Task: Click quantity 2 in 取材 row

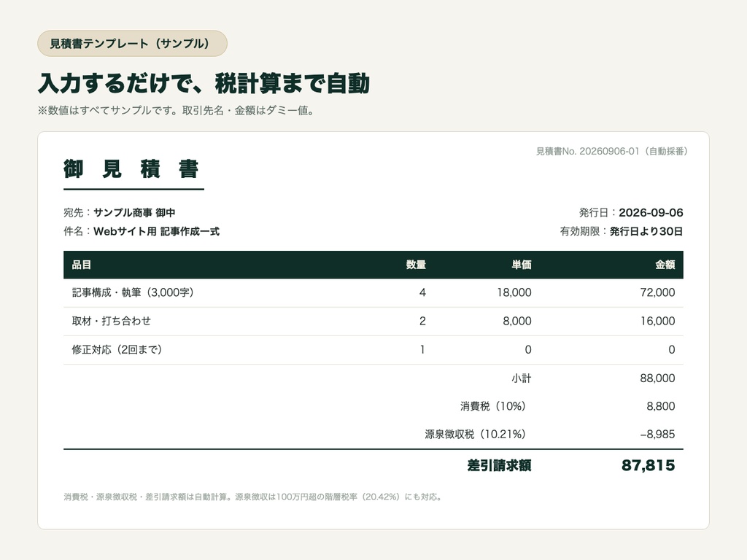Action: tap(422, 321)
